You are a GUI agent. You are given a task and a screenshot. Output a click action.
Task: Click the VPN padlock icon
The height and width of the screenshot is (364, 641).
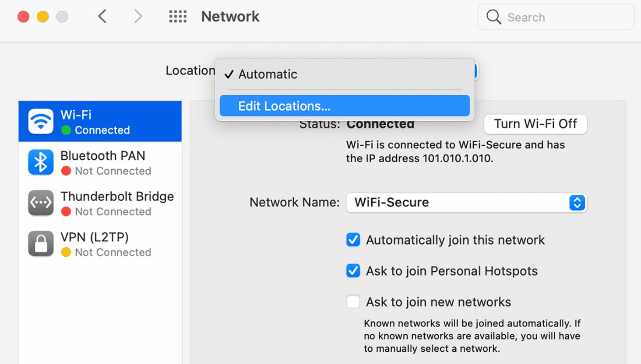click(x=41, y=243)
